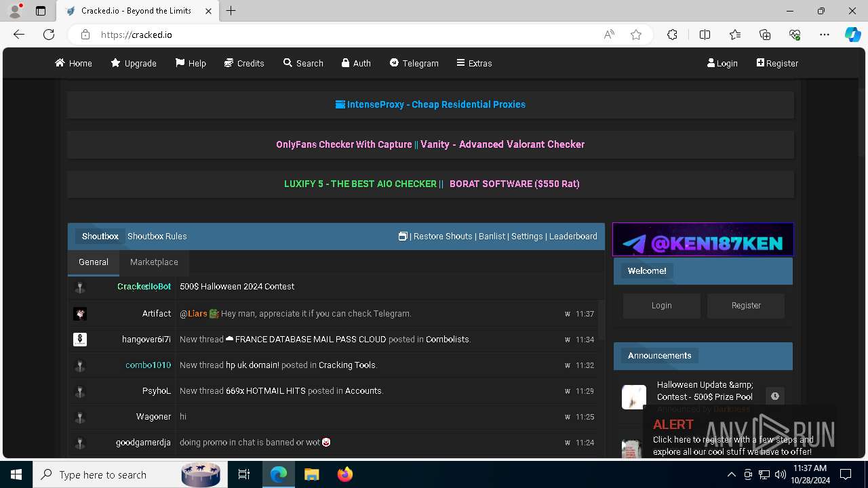Open the Extensions puzzle icon
The image size is (868, 488).
(x=672, y=35)
